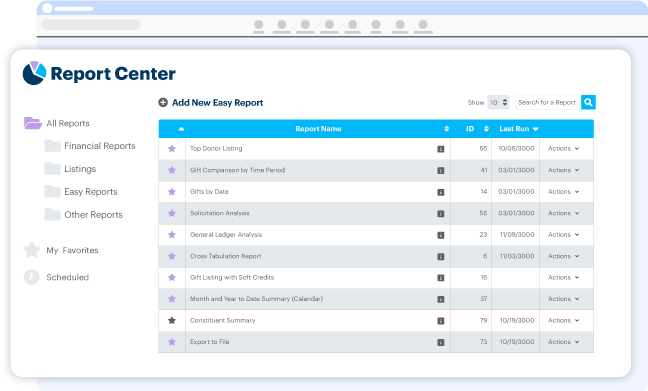Click info icon for Export to File
Screen dimensions: 648x391
(441, 342)
